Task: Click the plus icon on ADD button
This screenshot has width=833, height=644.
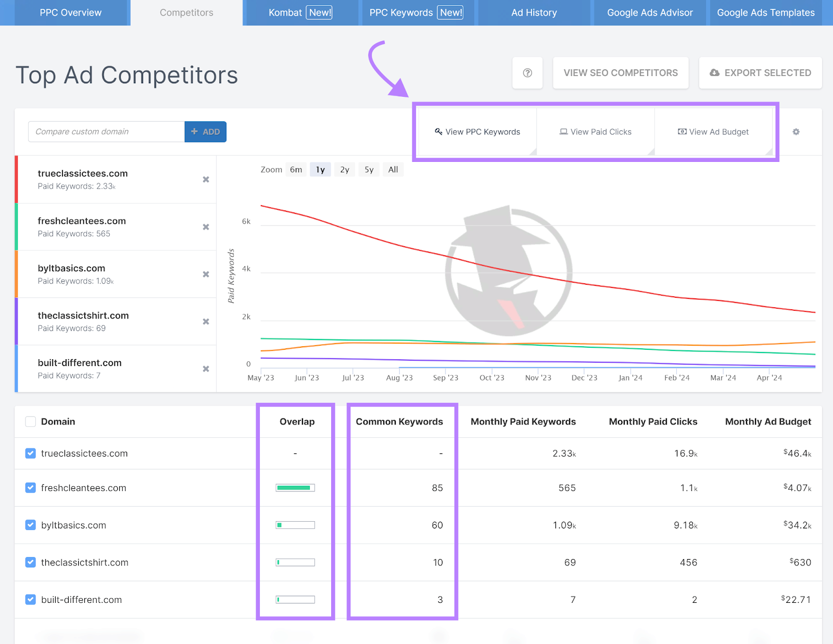Action: tap(194, 132)
